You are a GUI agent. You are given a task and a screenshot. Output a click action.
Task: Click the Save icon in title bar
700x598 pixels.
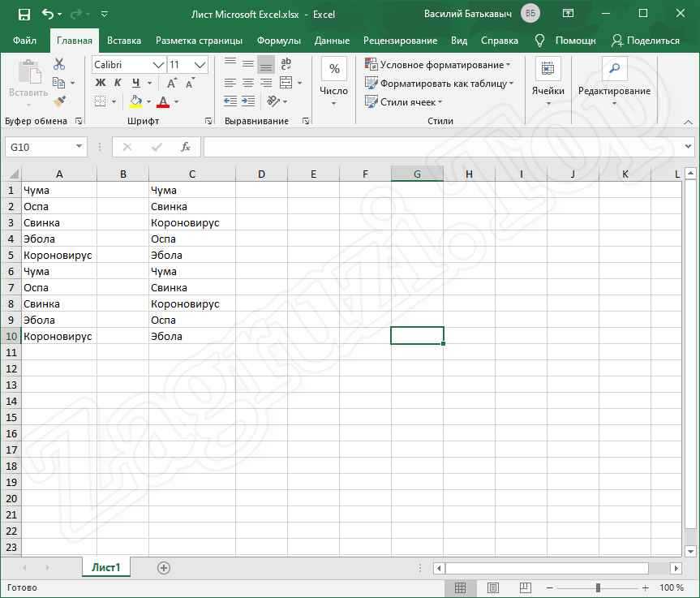click(24, 14)
